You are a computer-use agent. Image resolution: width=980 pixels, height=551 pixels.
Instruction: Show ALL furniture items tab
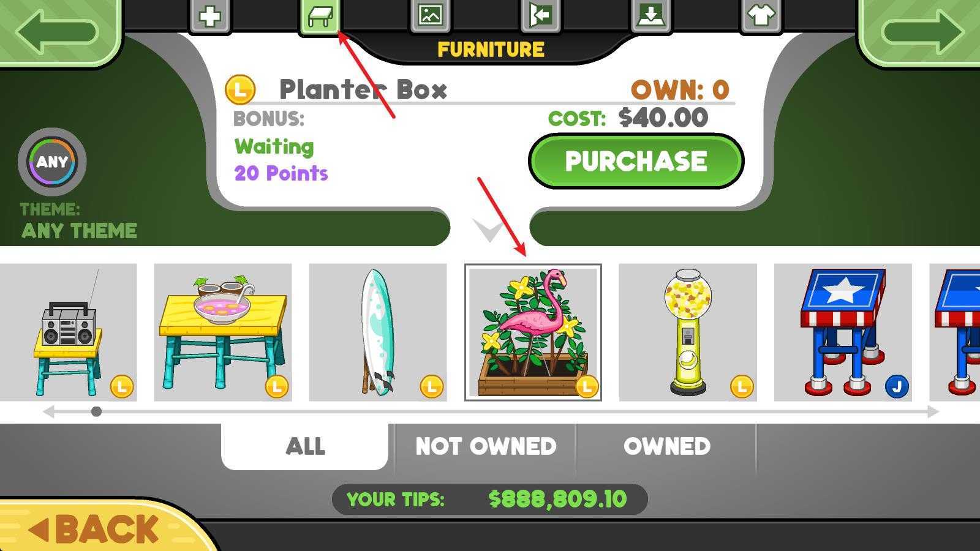[305, 446]
